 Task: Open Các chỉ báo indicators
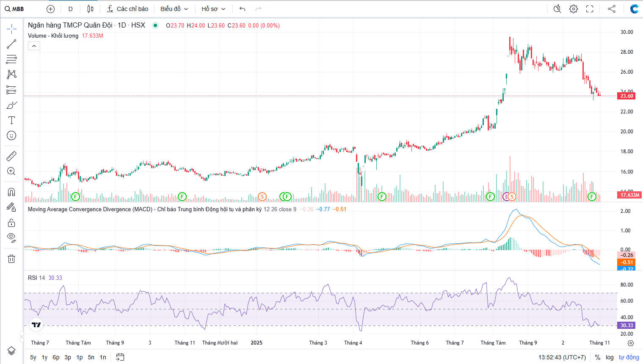(127, 9)
